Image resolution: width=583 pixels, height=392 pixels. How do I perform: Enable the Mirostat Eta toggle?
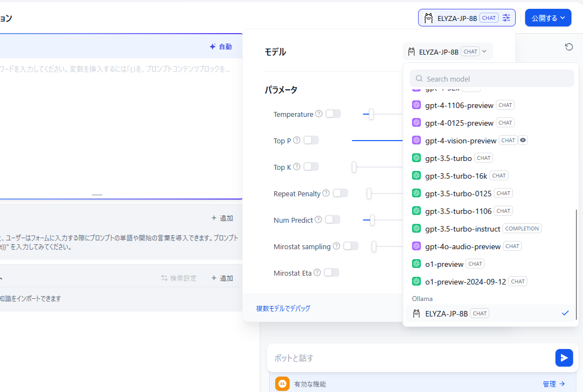click(x=331, y=272)
